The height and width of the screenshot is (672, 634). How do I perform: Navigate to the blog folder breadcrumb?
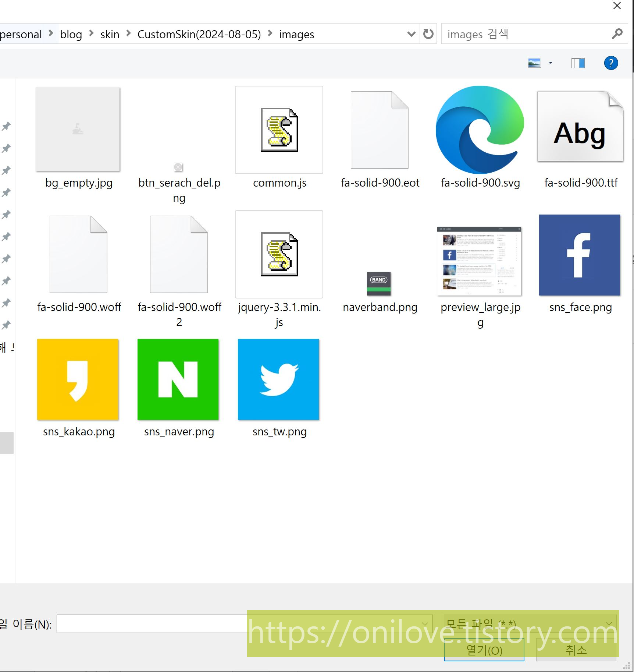pyautogui.click(x=71, y=34)
